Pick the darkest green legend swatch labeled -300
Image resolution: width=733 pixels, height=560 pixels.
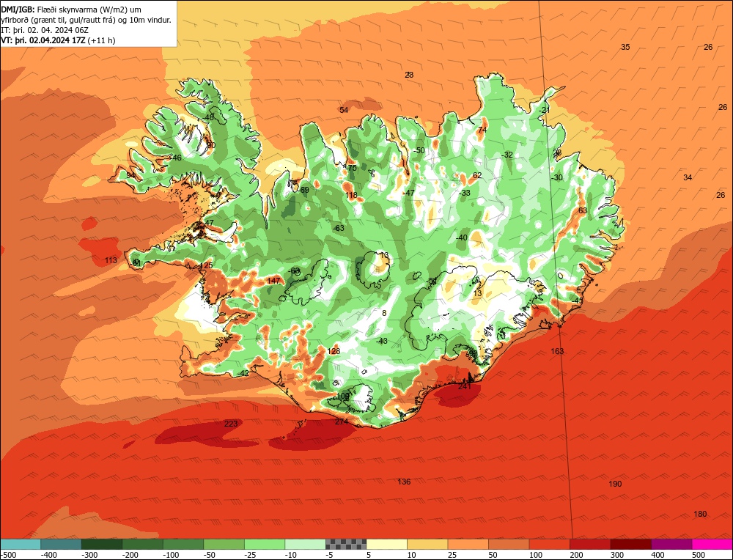click(102, 544)
